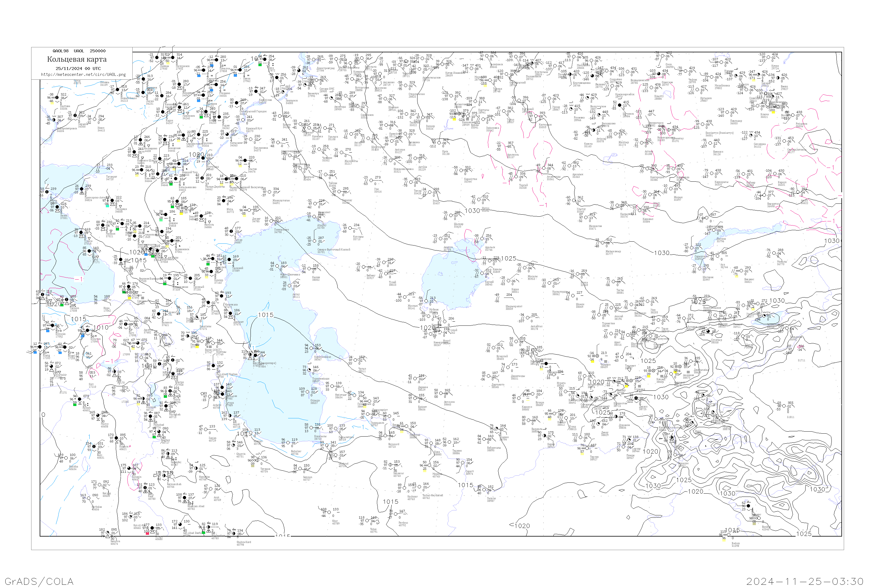Click the Харьков half-filled station circle
The height and width of the screenshot is (588, 882).
tap(75, 116)
